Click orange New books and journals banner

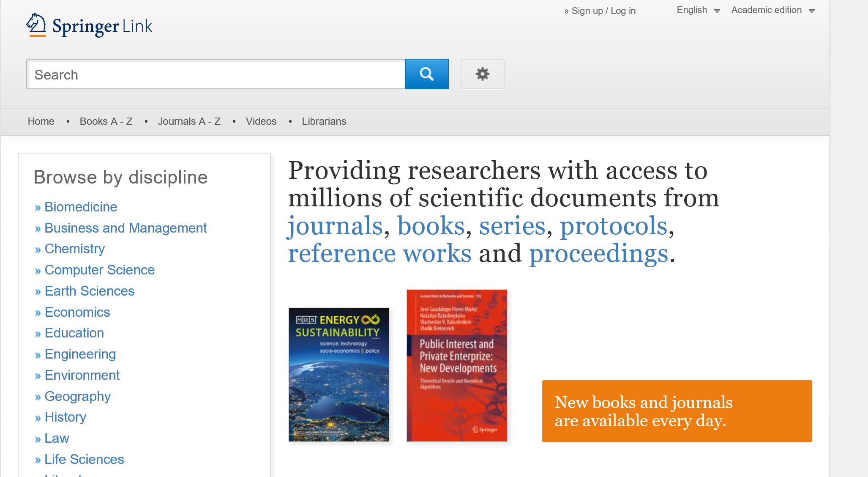677,411
